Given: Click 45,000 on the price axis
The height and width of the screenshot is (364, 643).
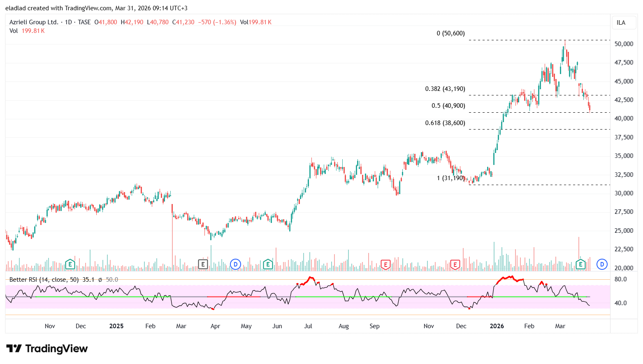Looking at the screenshot, I should 624,81.
